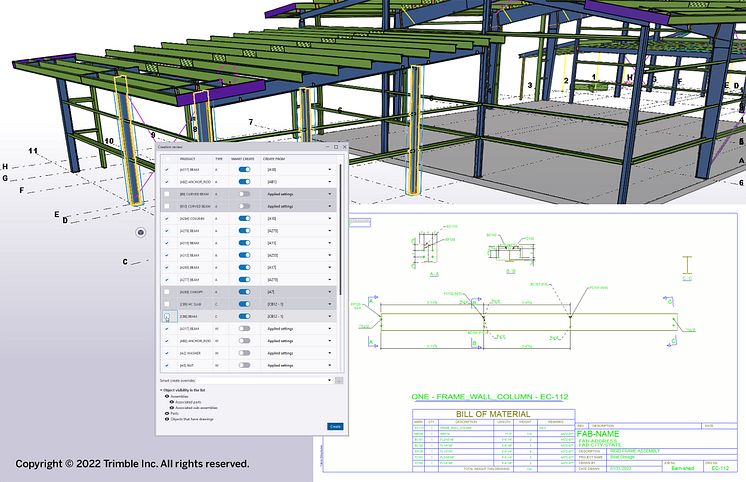Open Create From dropdown for the COLUMN row
The width and height of the screenshot is (746, 482).
point(329,218)
